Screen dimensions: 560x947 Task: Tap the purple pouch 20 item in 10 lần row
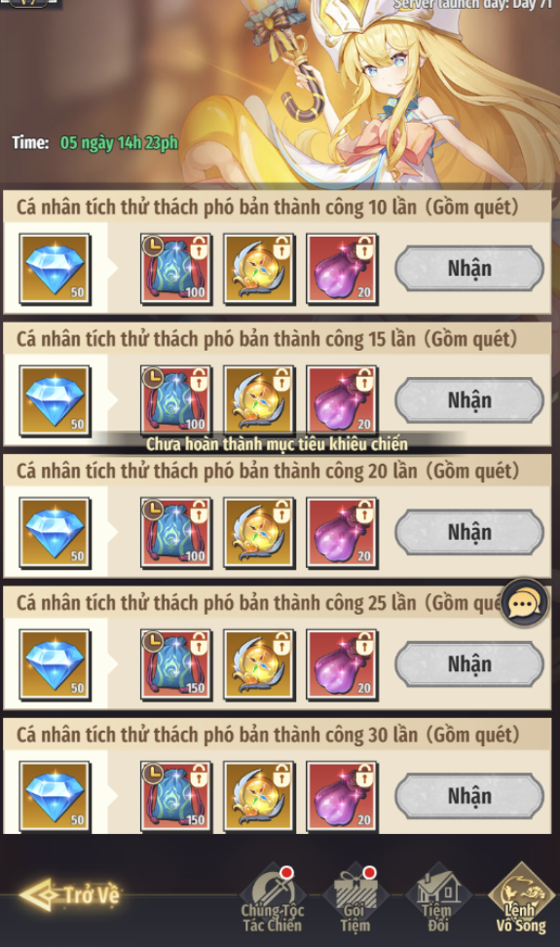pos(342,269)
